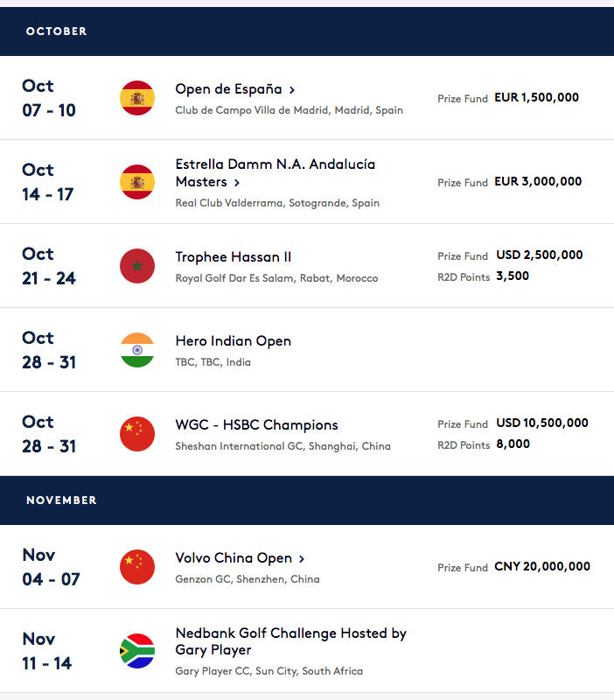Open the Volvo China Open tournament link
The image size is (614, 700).
click(234, 558)
